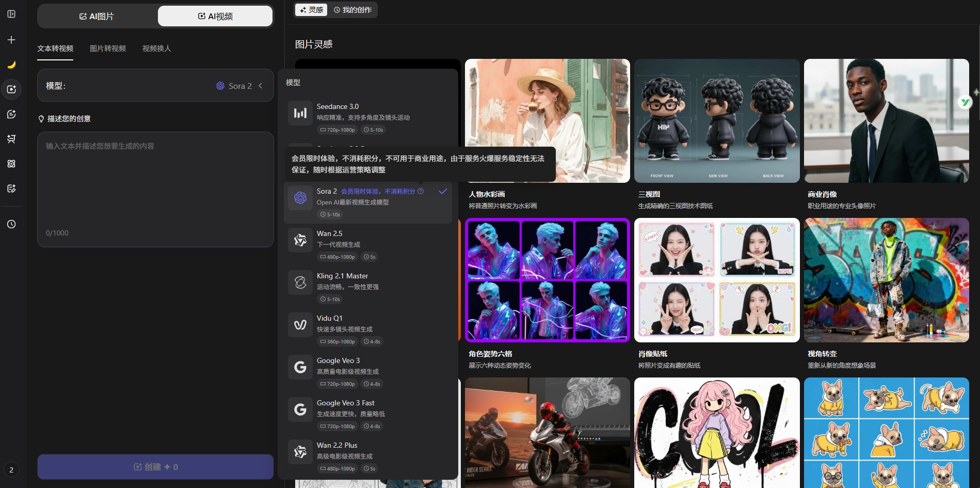Open the 模型 Sora 2 dropdown selector
The height and width of the screenshot is (488, 980).
pos(155,86)
